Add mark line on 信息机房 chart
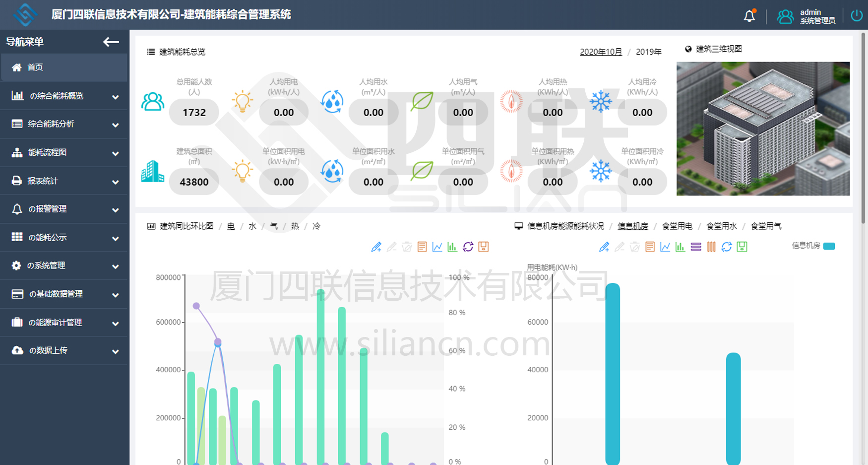 pyautogui.click(x=604, y=247)
